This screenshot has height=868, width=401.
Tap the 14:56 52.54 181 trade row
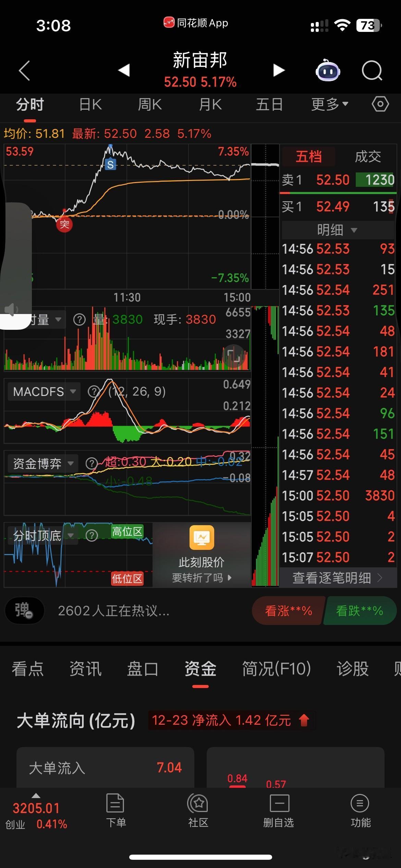pyautogui.click(x=338, y=351)
